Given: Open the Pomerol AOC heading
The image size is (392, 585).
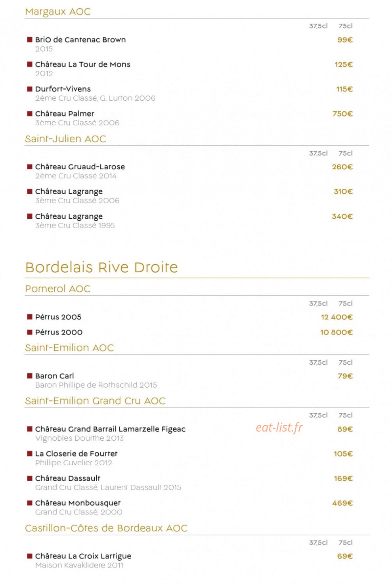Looking at the screenshot, I should point(57,289).
